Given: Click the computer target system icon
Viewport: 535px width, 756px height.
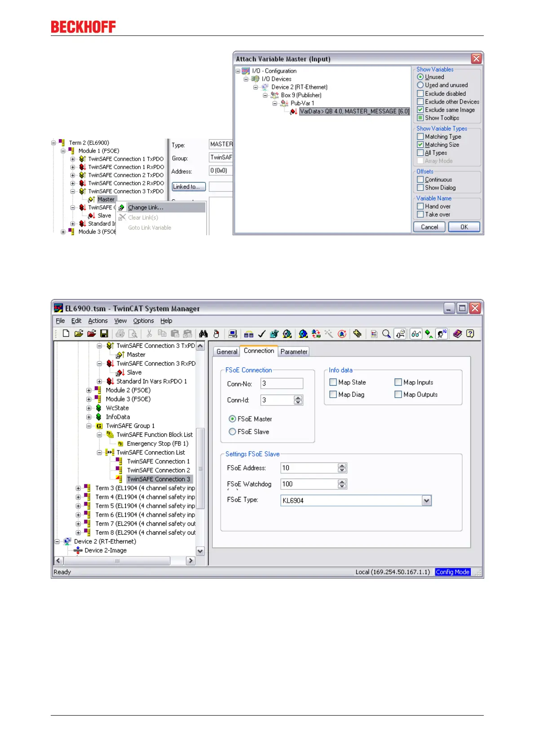Looking at the screenshot, I should tap(233, 334).
